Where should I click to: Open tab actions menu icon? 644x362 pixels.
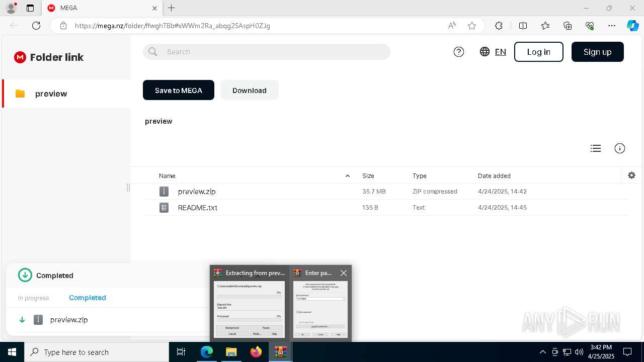30,8
